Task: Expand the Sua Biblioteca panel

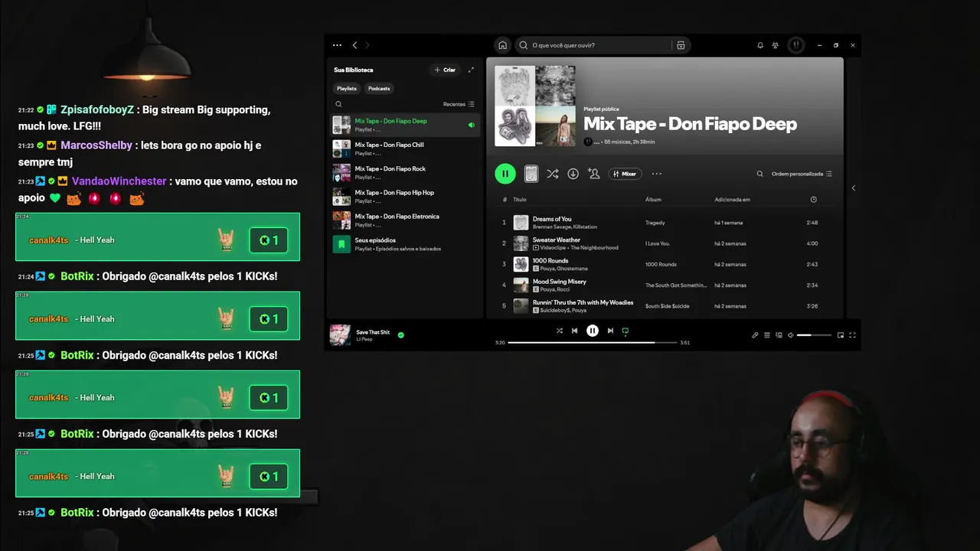Action: pyautogui.click(x=471, y=70)
